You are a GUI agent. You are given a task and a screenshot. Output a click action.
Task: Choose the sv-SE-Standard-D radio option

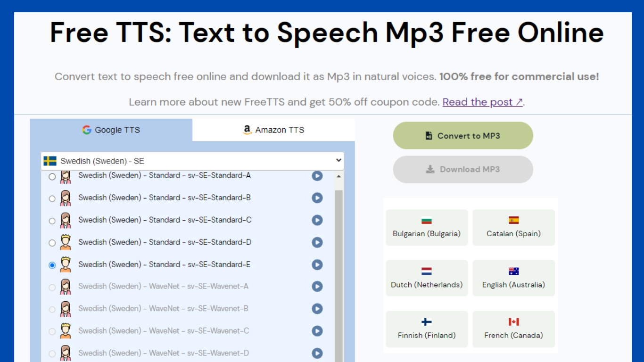click(52, 243)
